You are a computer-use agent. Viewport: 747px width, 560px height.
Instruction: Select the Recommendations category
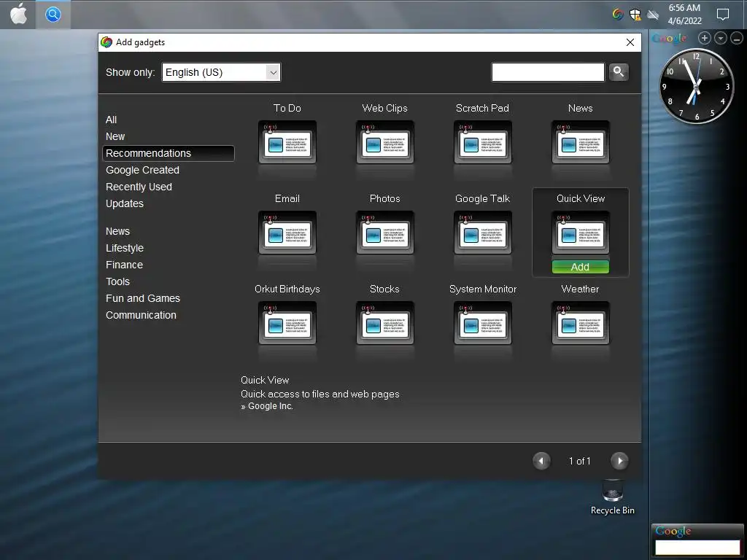click(x=169, y=153)
